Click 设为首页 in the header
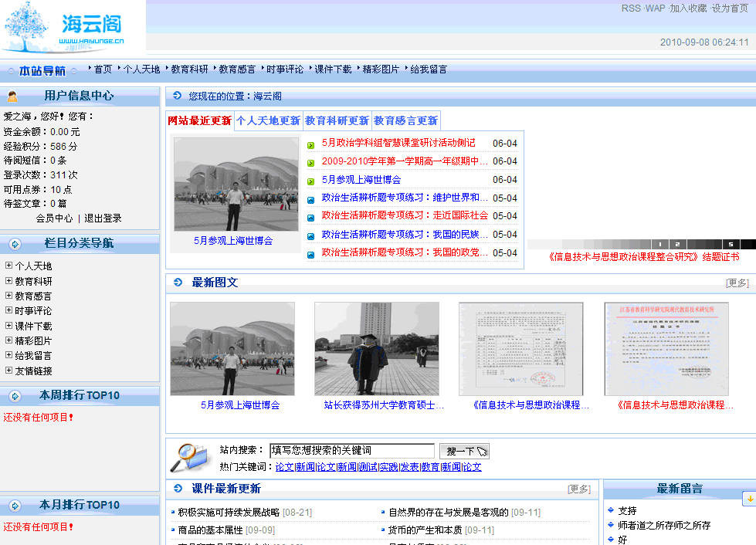The image size is (756, 545). (731, 8)
